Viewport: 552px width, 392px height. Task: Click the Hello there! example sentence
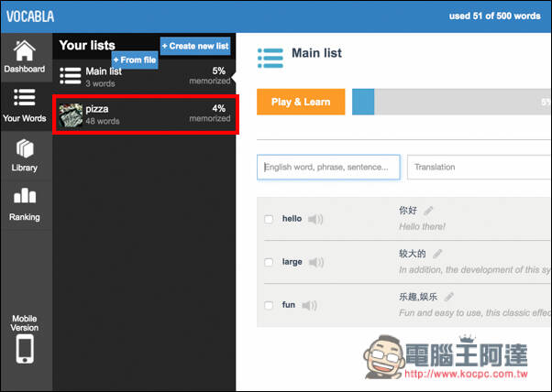coord(422,227)
